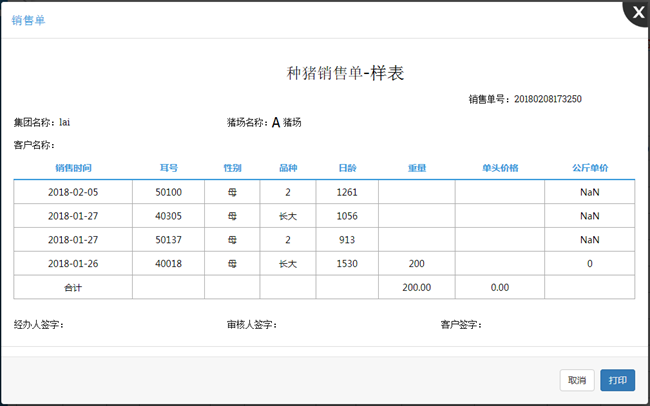The width and height of the screenshot is (650, 406).
Task: Select the 性别 column header
Action: [x=232, y=168]
